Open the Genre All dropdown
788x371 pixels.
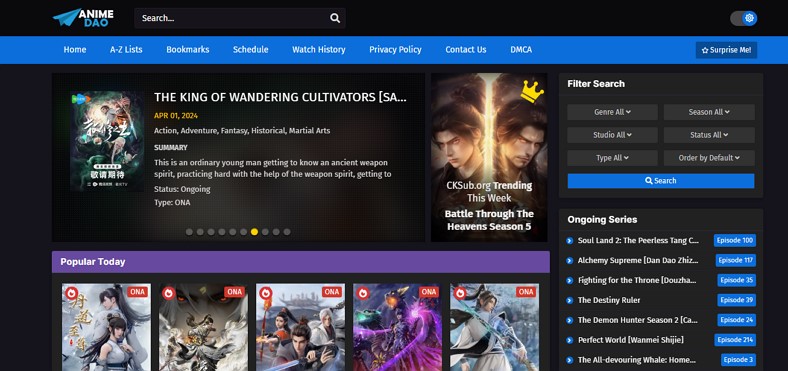pyautogui.click(x=612, y=112)
